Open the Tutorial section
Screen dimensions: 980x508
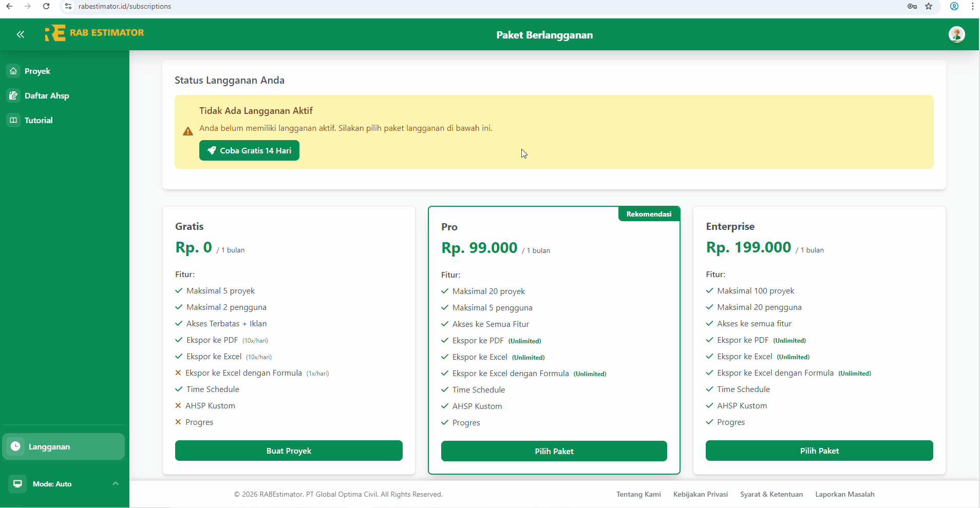pos(38,120)
